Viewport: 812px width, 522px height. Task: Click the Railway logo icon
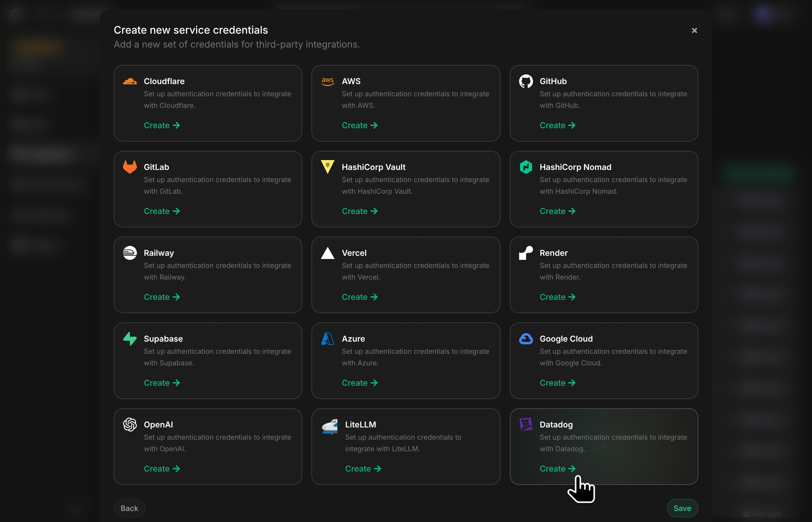click(130, 253)
